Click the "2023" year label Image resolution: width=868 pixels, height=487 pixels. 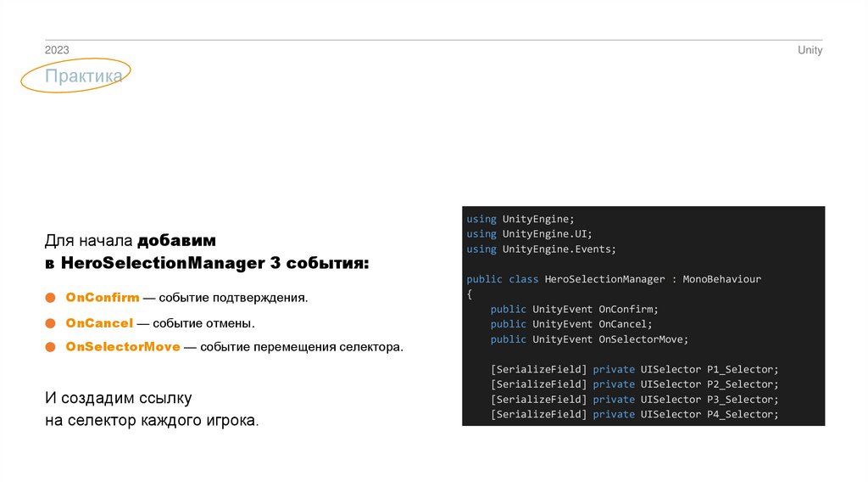coord(57,51)
